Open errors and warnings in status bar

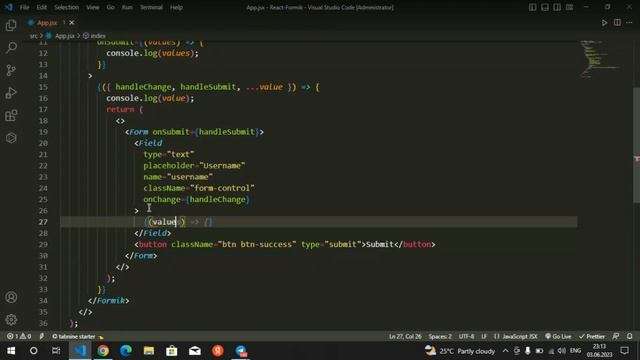tap(19, 336)
